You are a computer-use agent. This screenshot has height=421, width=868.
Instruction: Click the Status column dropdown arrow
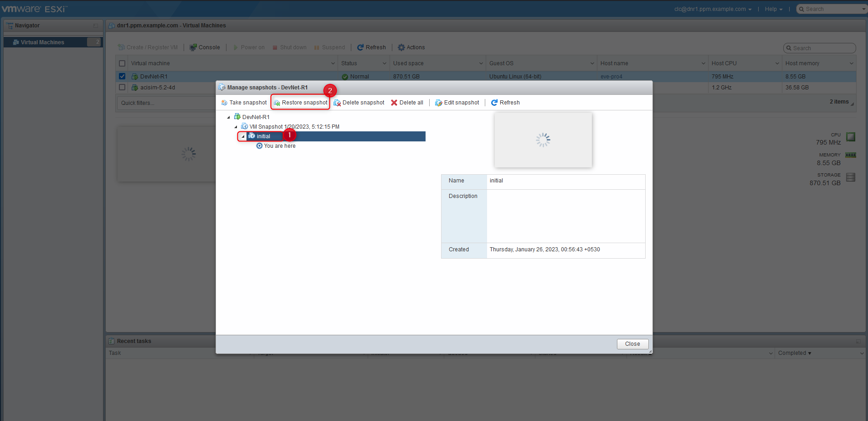[x=385, y=63]
